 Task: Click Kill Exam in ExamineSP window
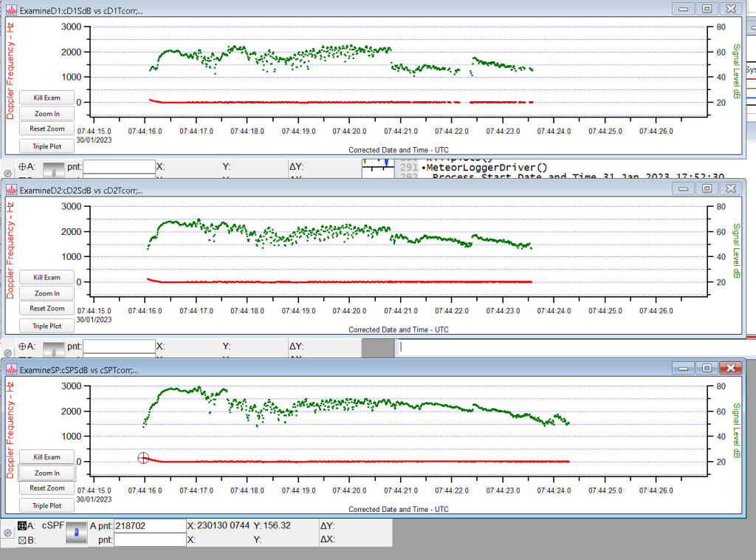(x=47, y=457)
